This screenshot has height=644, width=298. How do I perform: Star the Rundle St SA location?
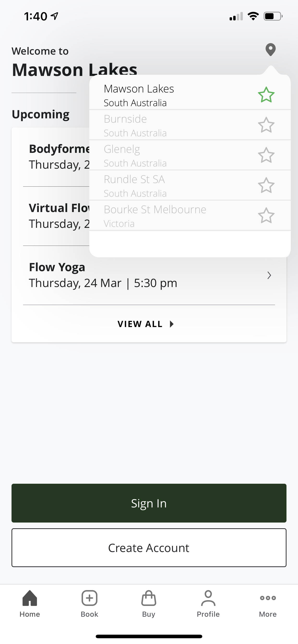(266, 185)
